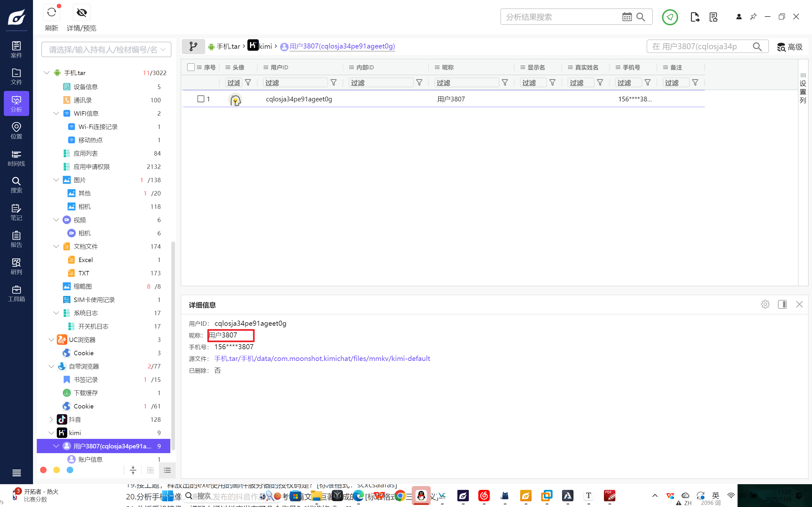Select the 通讯录 tree item
Viewport: 812px width, 507px height.
[82, 100]
